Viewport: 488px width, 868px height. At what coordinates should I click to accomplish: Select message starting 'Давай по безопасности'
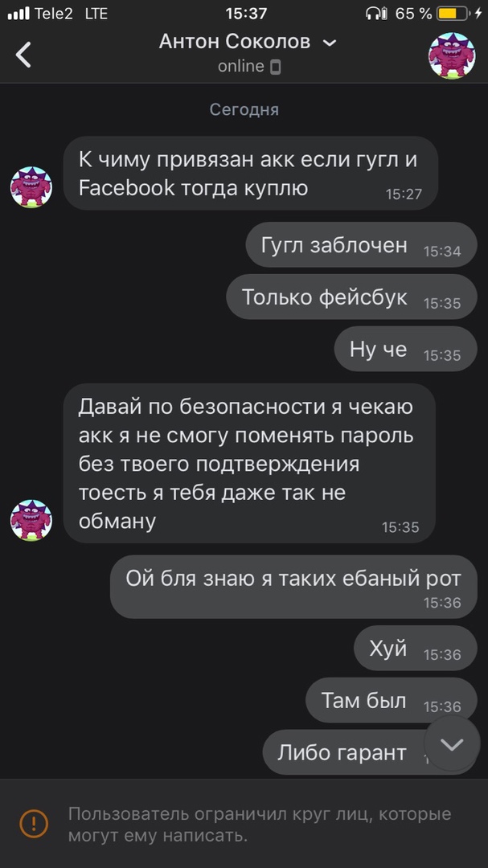click(x=249, y=463)
